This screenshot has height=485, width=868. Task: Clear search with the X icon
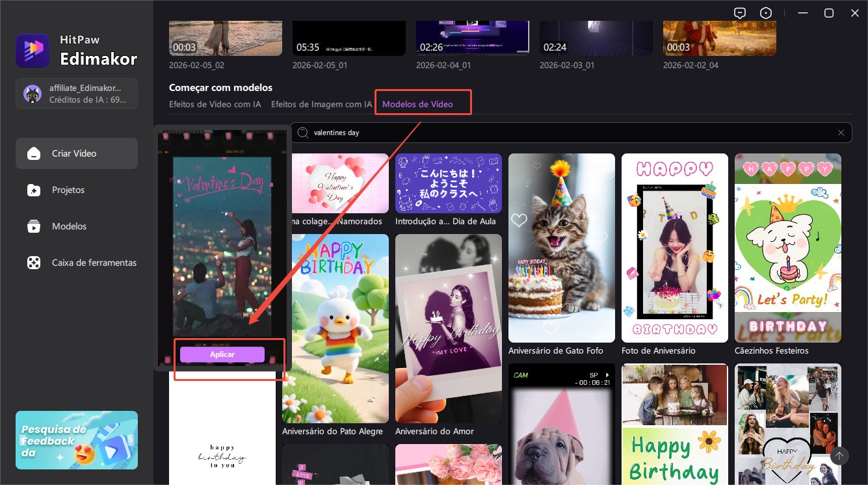[x=841, y=133]
